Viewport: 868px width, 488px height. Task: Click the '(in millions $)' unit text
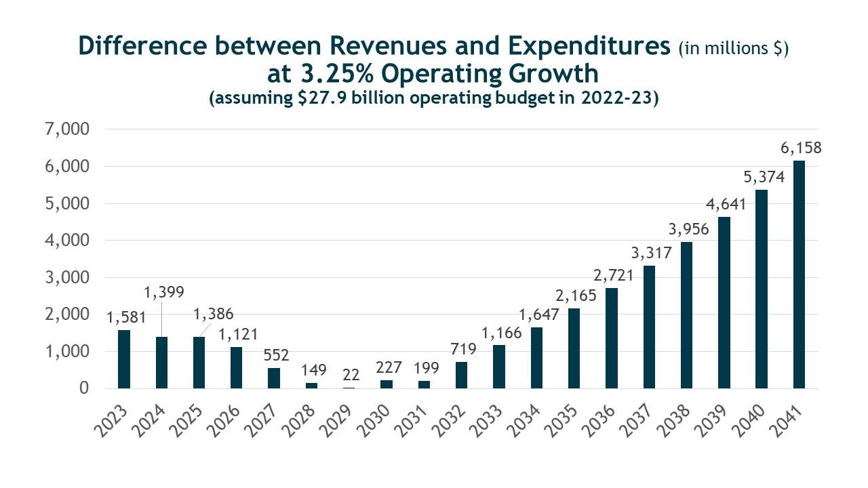pos(733,47)
